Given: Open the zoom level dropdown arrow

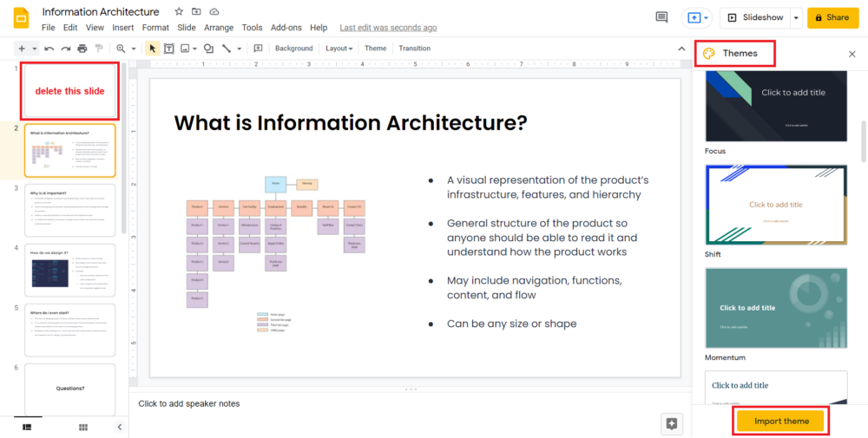Looking at the screenshot, I should click(133, 49).
